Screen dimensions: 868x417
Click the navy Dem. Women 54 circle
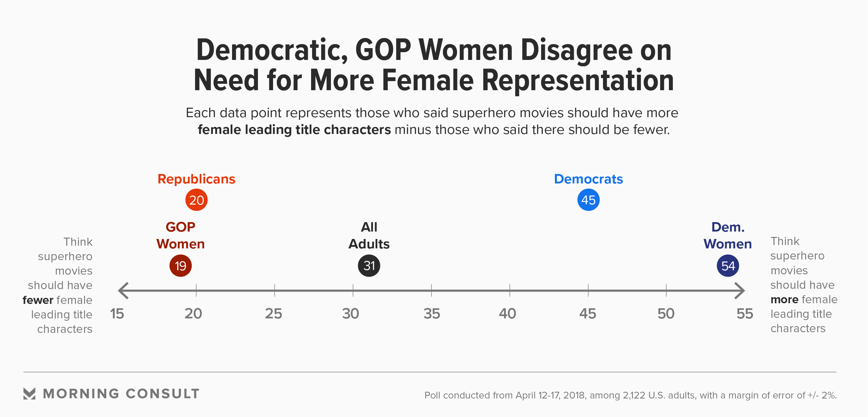coord(728,266)
